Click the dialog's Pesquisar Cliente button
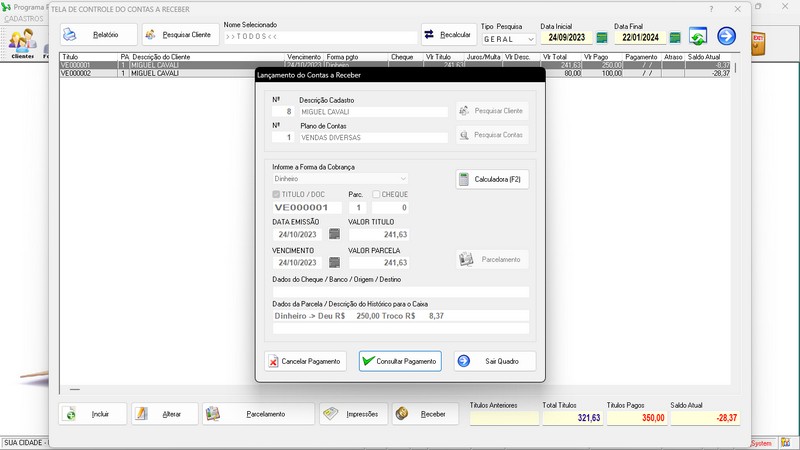800x450 pixels. tap(492, 111)
